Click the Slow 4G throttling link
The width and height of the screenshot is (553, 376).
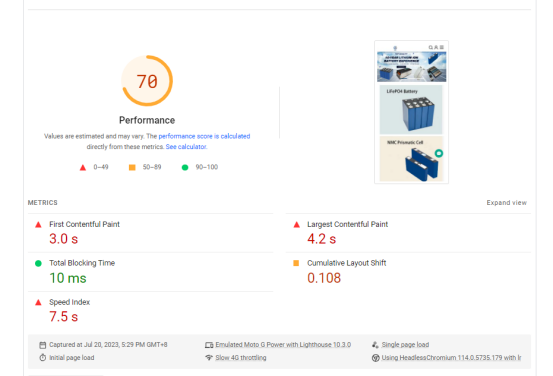click(x=241, y=358)
